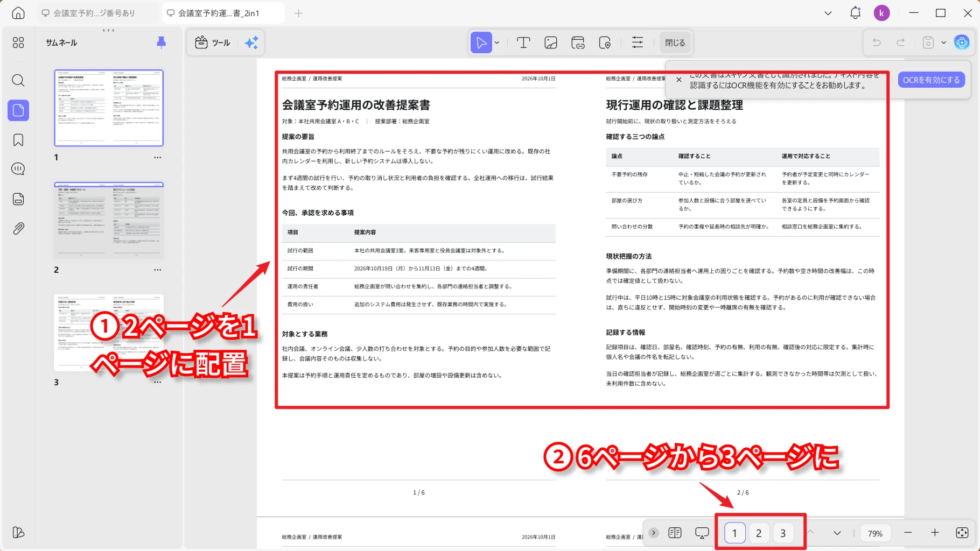Select the Text editing tool

[523, 43]
